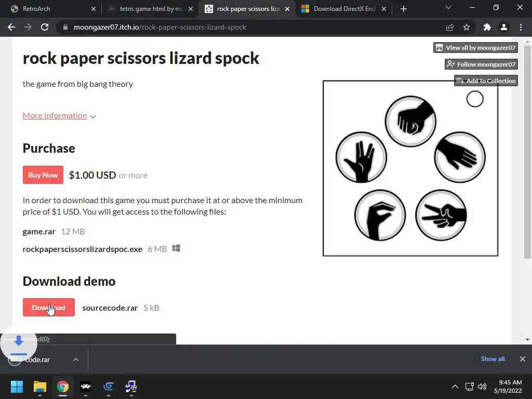
Task: Bookmark this page with the star
Action: tap(467, 27)
